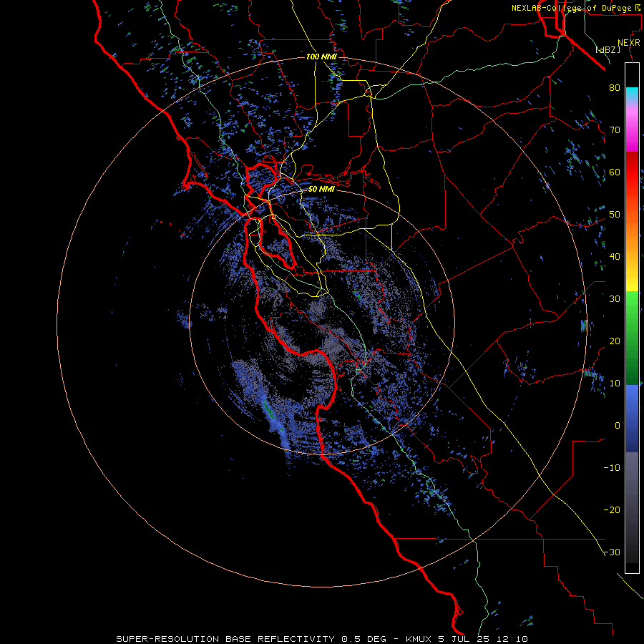Click the '0.5 DEG' elevation angle text
This screenshot has height=644, width=644.
[364, 639]
